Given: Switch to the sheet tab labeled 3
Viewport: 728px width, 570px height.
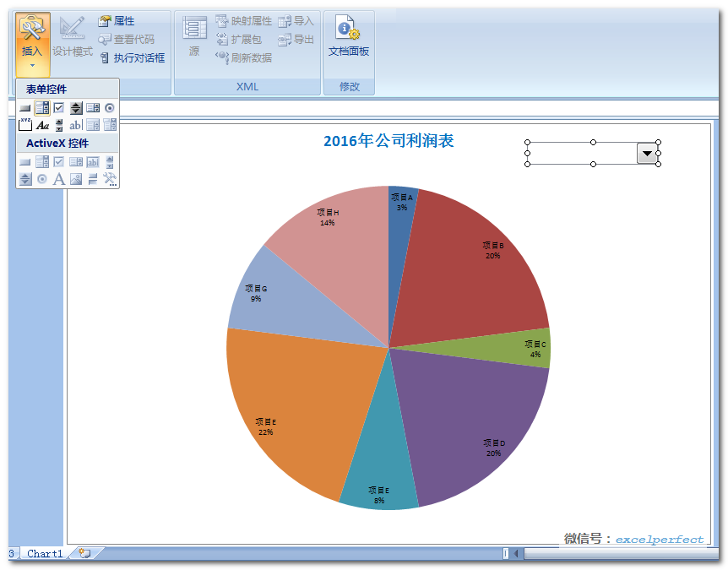Looking at the screenshot, I should pyautogui.click(x=12, y=553).
